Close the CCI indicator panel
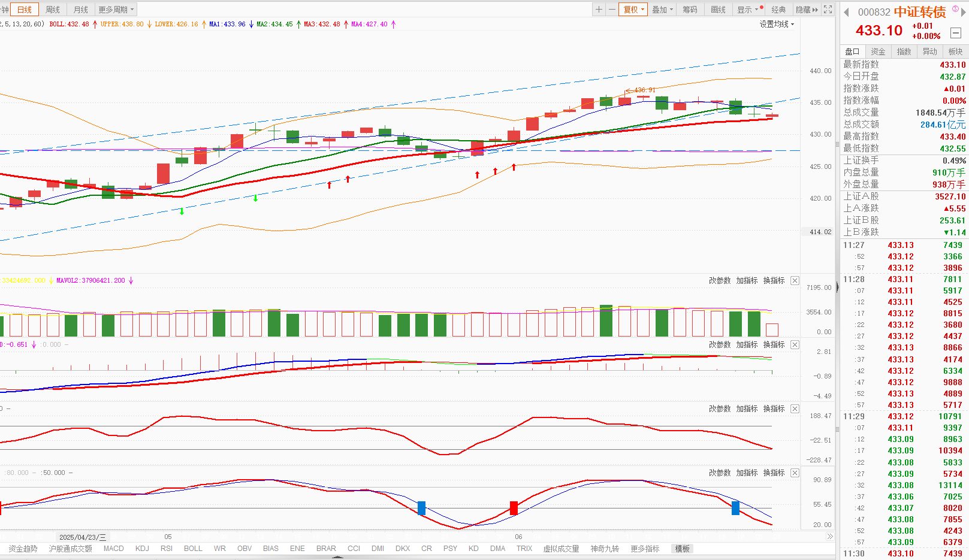The image size is (969, 560). click(795, 408)
